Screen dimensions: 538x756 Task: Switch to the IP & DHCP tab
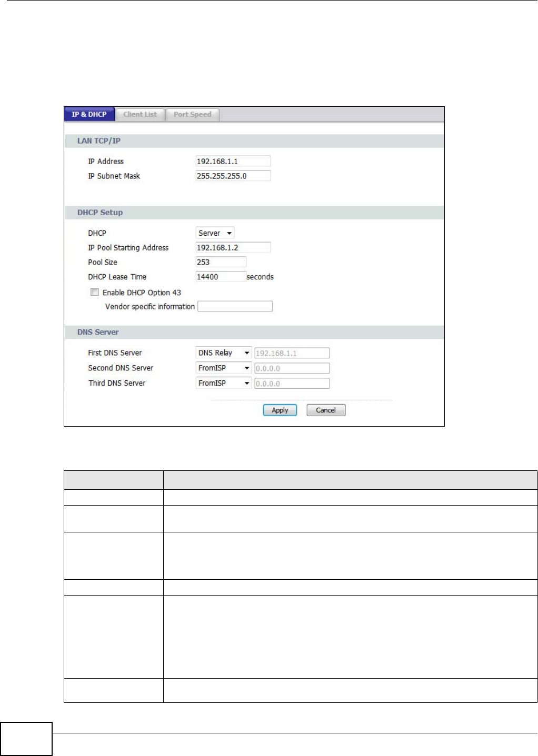89,114
